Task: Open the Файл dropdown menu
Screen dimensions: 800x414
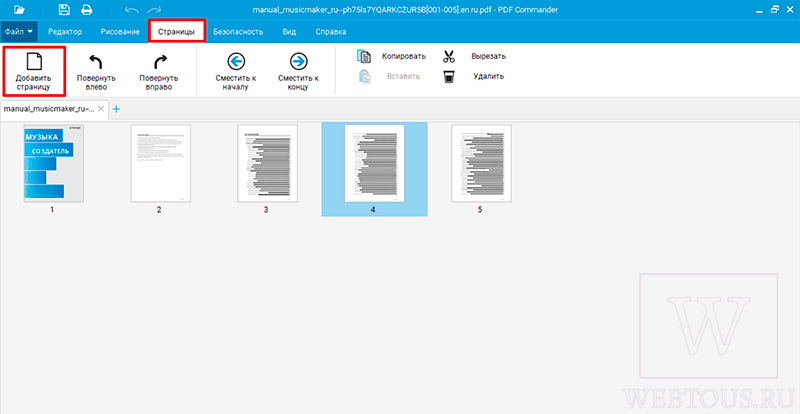Action: 18,32
